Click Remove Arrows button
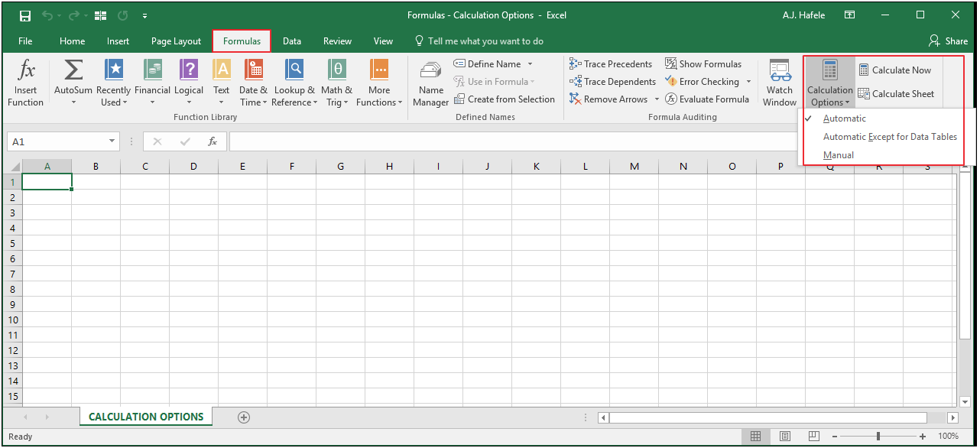This screenshot has width=980, height=448. pos(608,99)
